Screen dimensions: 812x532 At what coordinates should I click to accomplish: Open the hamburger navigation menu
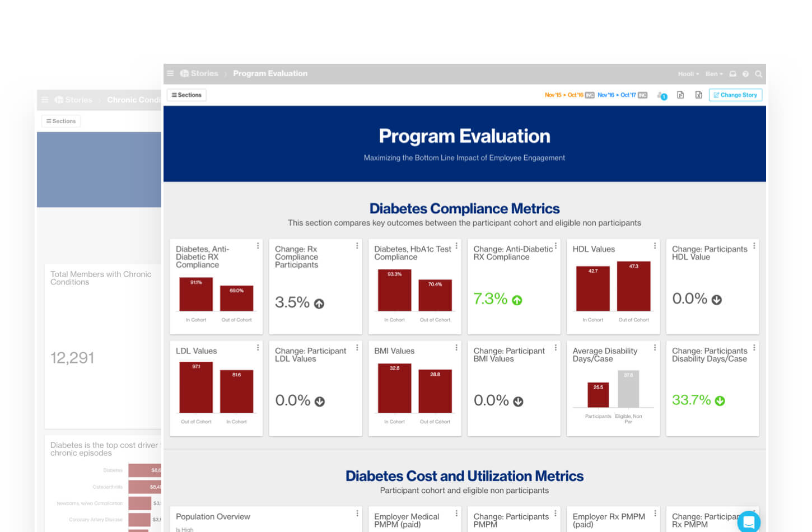170,73
